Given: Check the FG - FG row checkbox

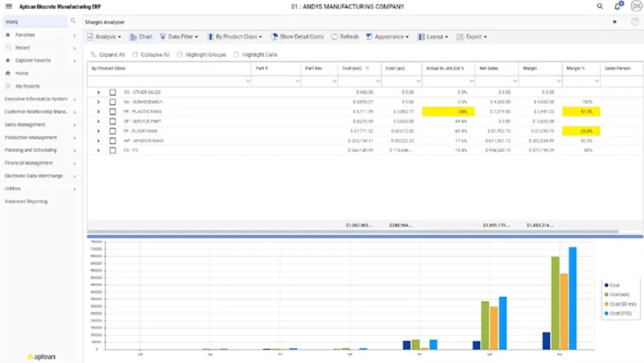Looking at the screenshot, I should pos(113,150).
